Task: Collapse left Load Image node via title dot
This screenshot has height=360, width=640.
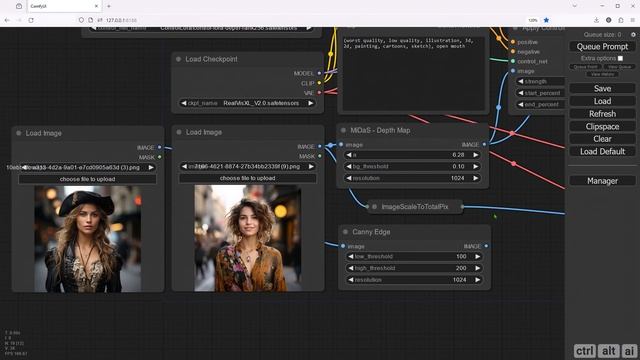Action: click(19, 133)
